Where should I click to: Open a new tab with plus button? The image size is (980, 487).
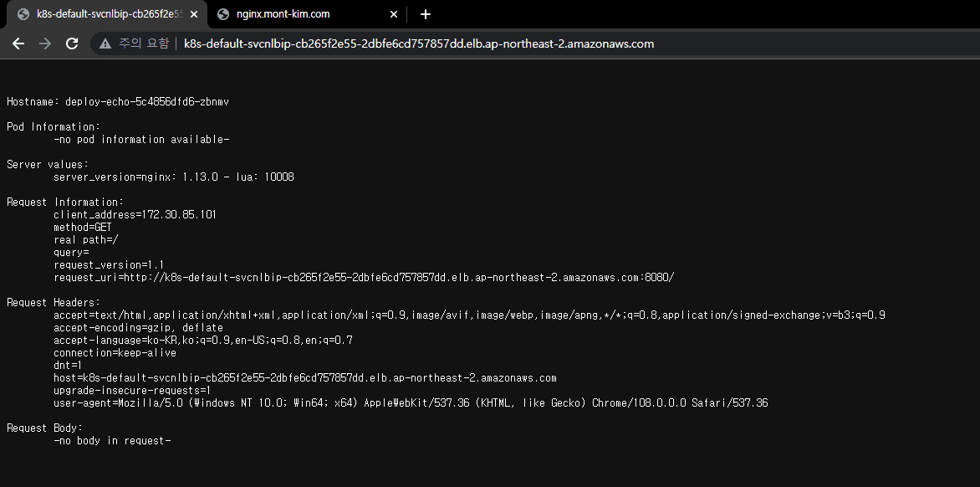point(426,14)
